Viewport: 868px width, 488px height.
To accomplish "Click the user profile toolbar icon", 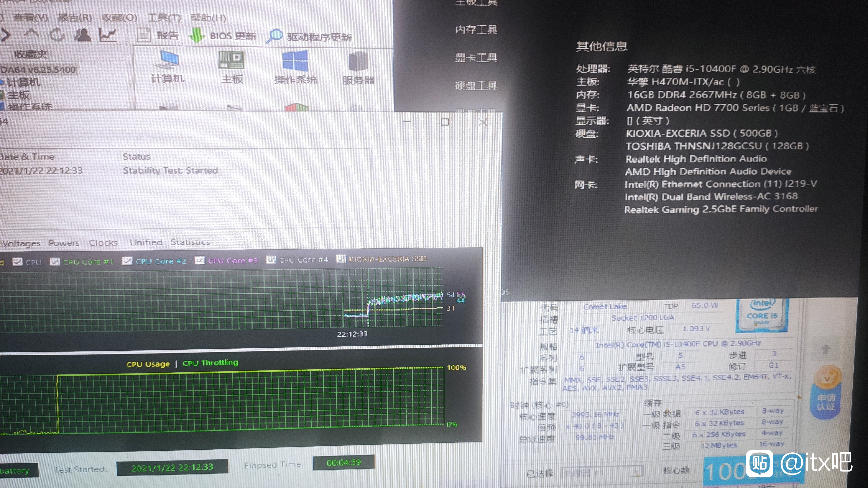I will [x=83, y=35].
